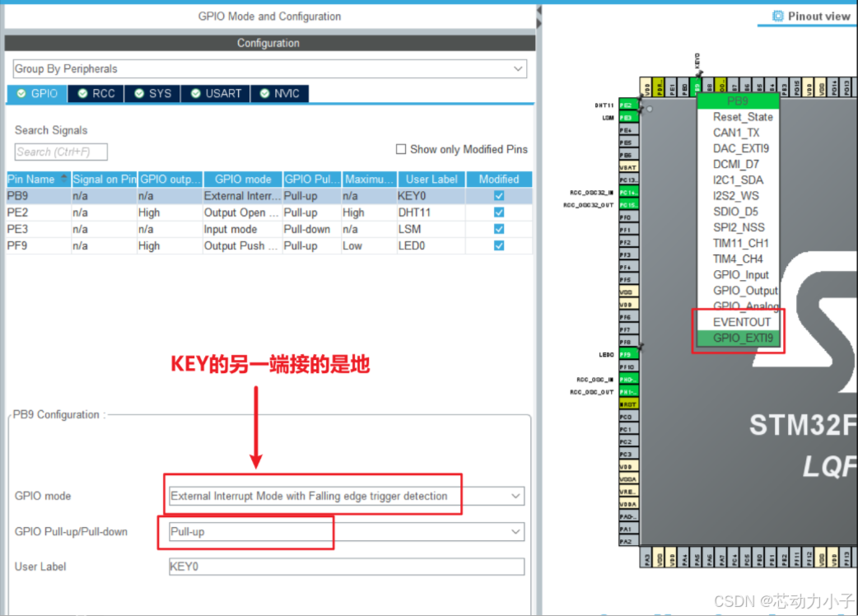This screenshot has height=616, width=858.
Task: Open the Pinout view tab
Action: pyautogui.click(x=812, y=16)
